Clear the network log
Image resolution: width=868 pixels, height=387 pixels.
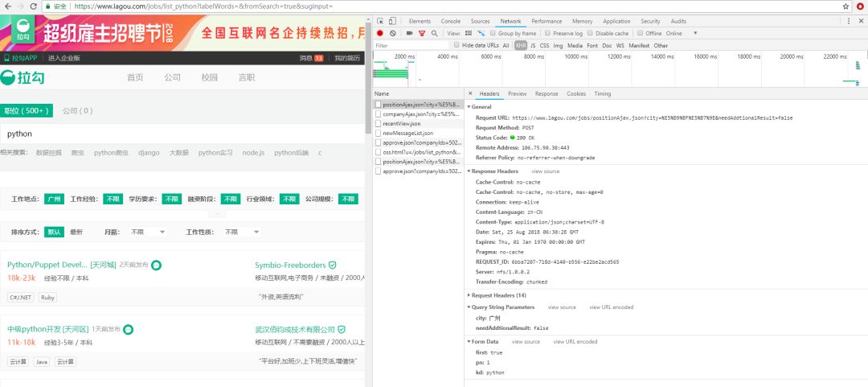[392, 33]
